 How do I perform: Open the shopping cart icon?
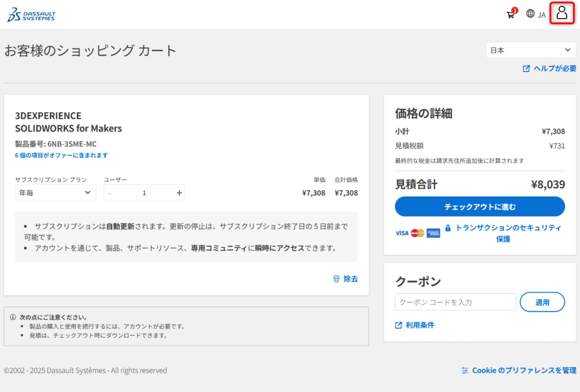pos(510,15)
